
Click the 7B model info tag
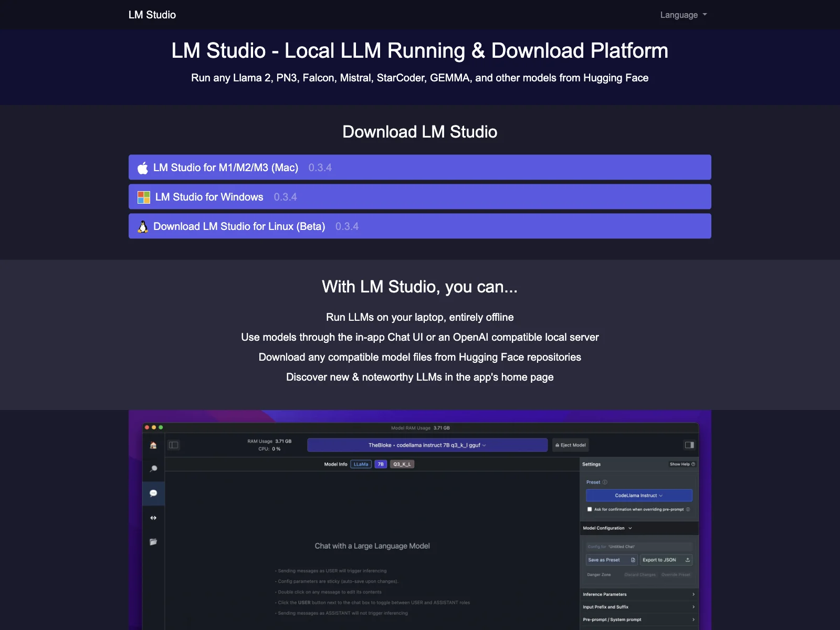pyautogui.click(x=381, y=464)
